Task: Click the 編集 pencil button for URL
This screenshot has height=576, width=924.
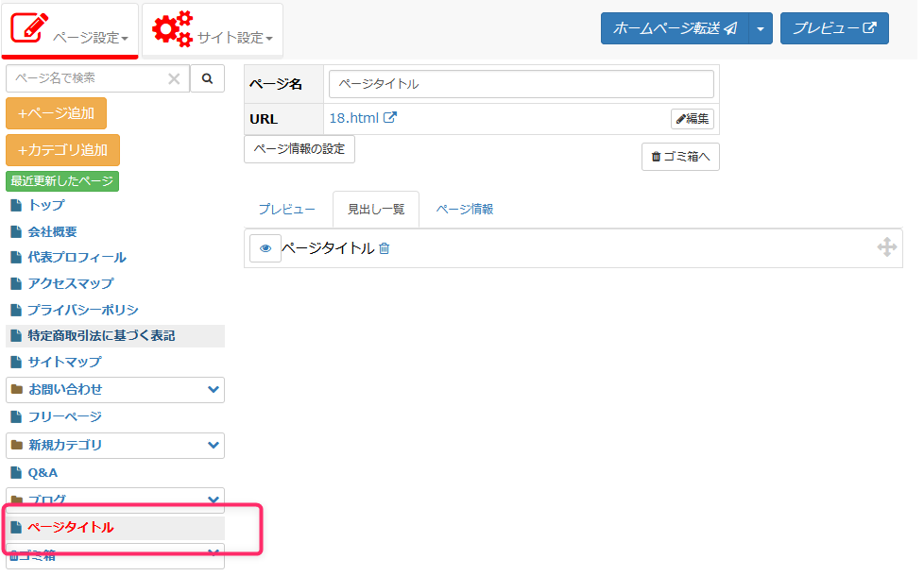Action: pos(693,119)
